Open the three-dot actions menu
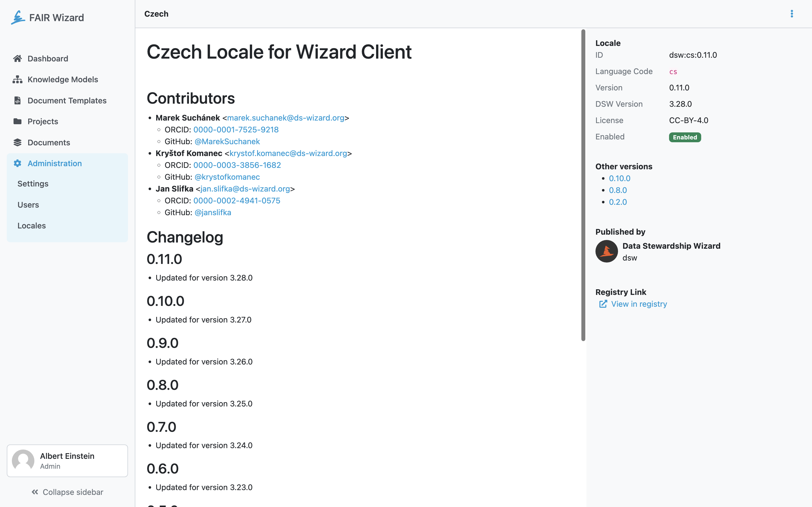The image size is (812, 507). click(x=791, y=14)
